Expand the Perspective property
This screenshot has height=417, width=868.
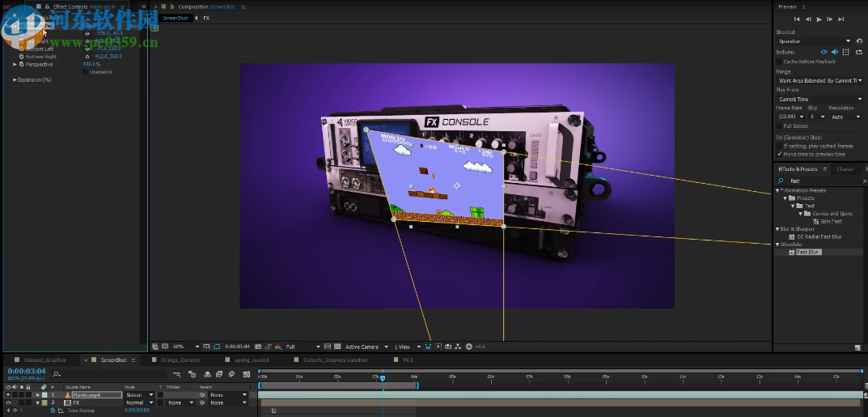coord(15,64)
